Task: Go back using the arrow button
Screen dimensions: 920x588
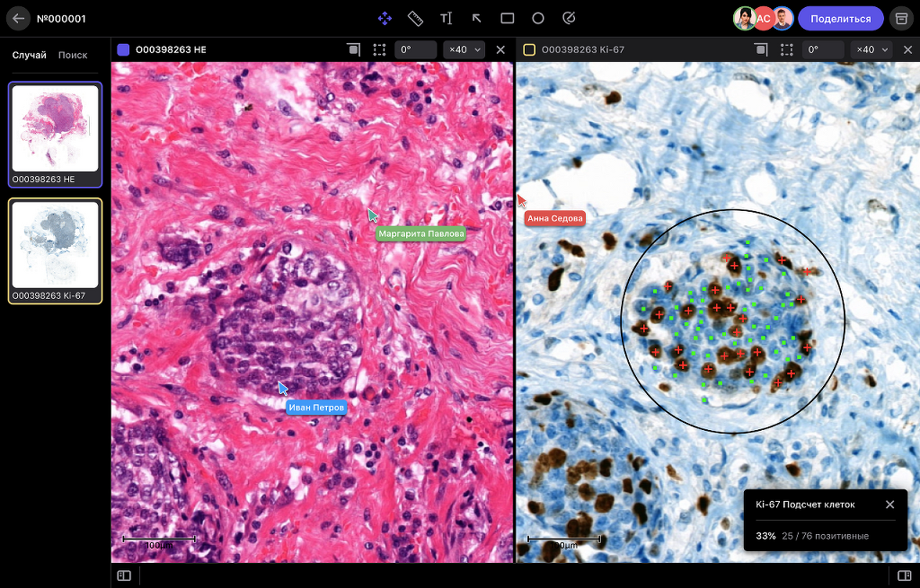Action: (x=18, y=19)
